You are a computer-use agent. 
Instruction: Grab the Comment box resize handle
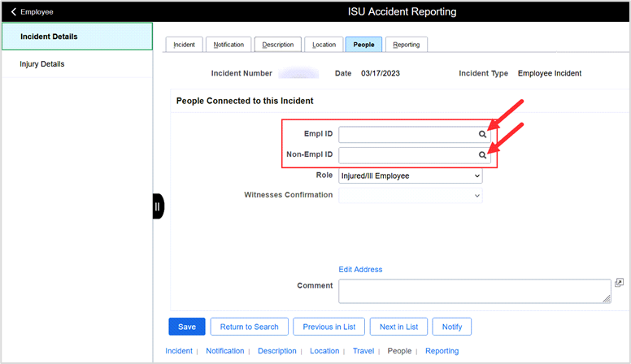pyautogui.click(x=607, y=299)
